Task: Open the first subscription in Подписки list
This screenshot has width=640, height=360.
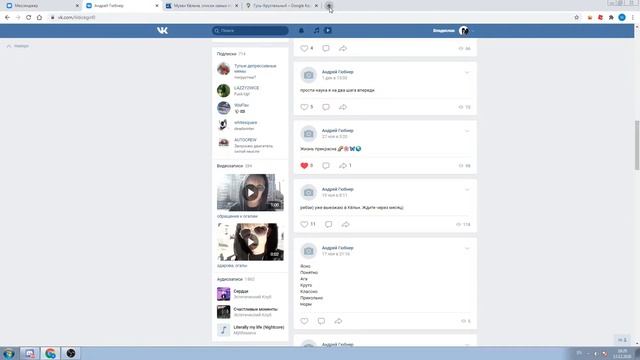Action: [250, 71]
